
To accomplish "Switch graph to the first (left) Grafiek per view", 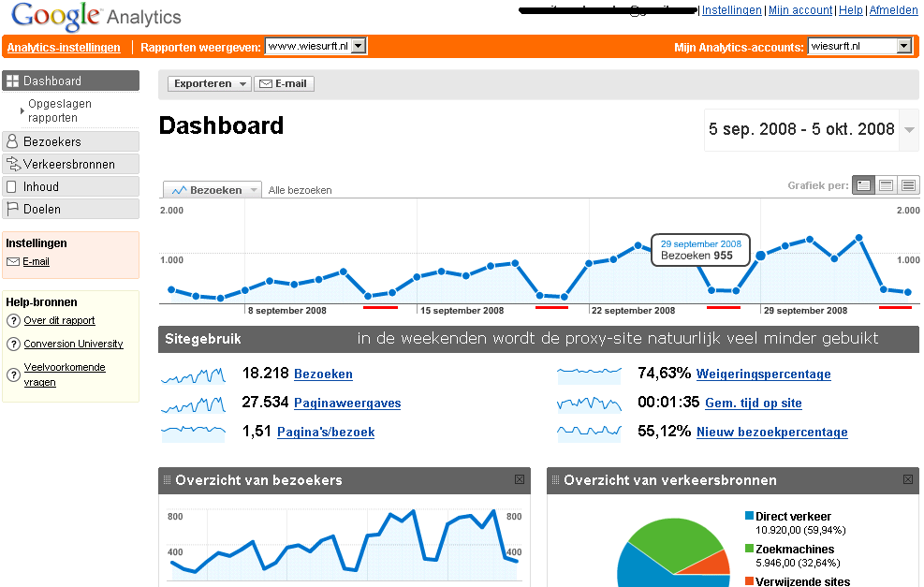I will (864, 185).
